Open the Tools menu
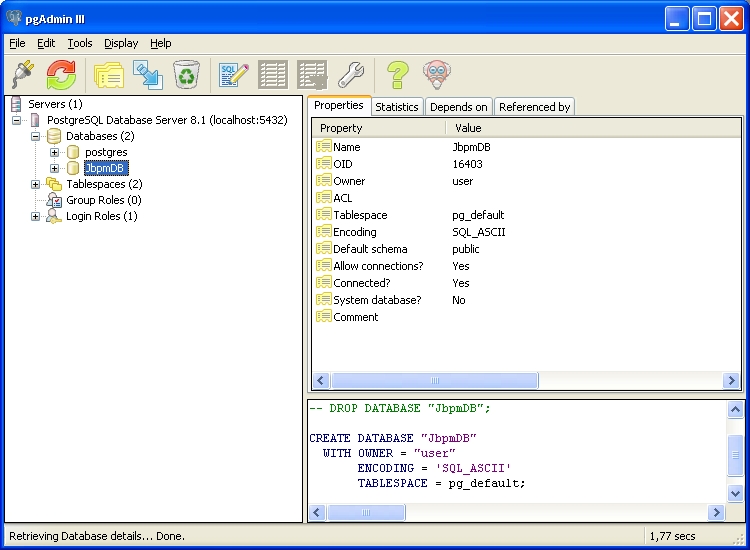The height and width of the screenshot is (550, 750). tap(80, 43)
